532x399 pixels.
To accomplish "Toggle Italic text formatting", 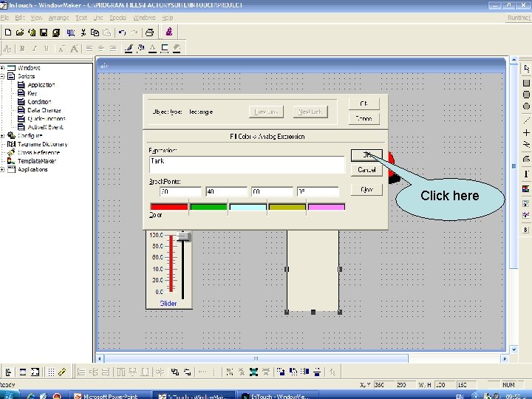I will tap(34, 49).
